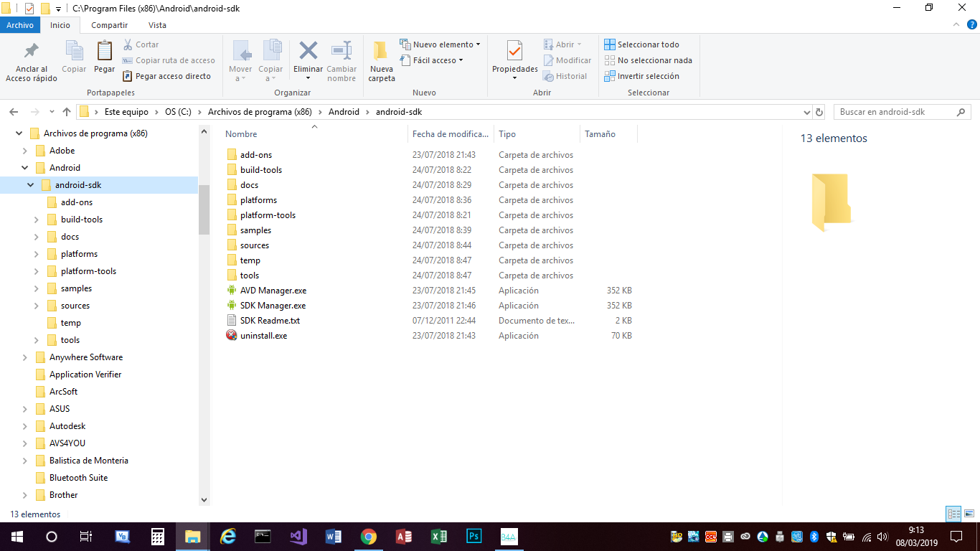
Task: Click the refresh button beside address bar
Action: click(x=820, y=112)
